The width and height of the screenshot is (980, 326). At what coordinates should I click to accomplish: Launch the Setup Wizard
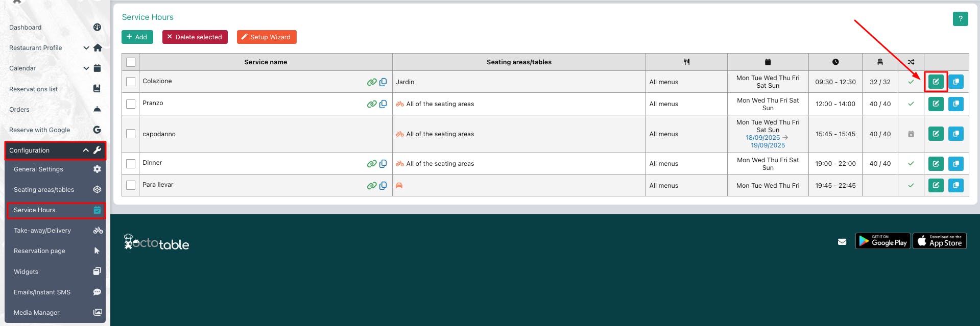click(x=267, y=37)
